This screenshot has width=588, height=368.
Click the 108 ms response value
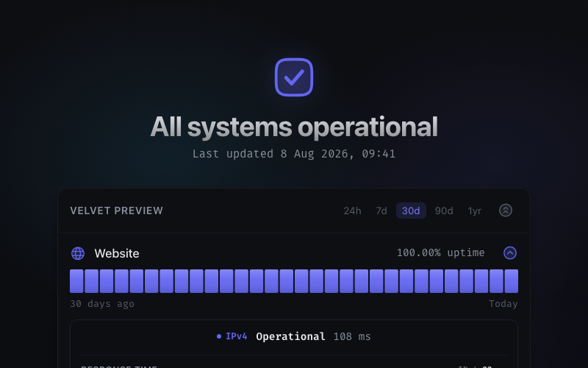point(352,336)
